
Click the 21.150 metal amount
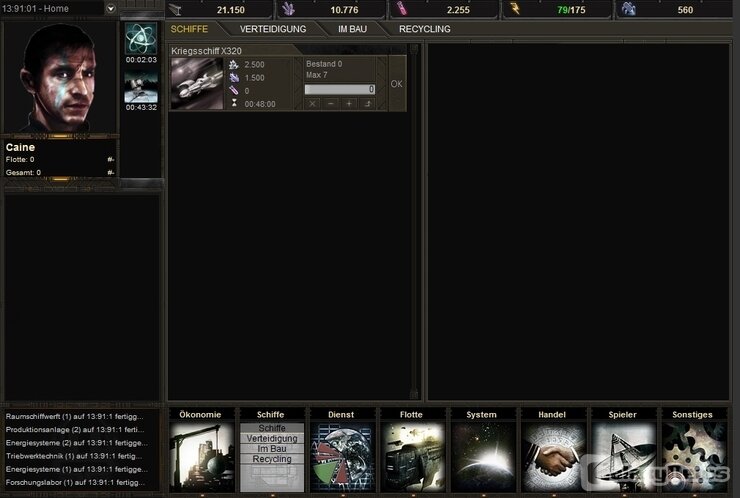click(231, 10)
